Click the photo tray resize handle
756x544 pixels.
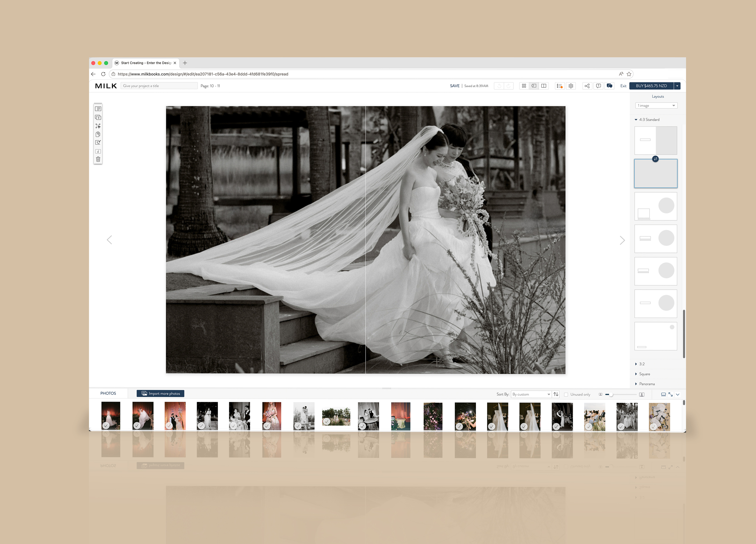(387, 388)
